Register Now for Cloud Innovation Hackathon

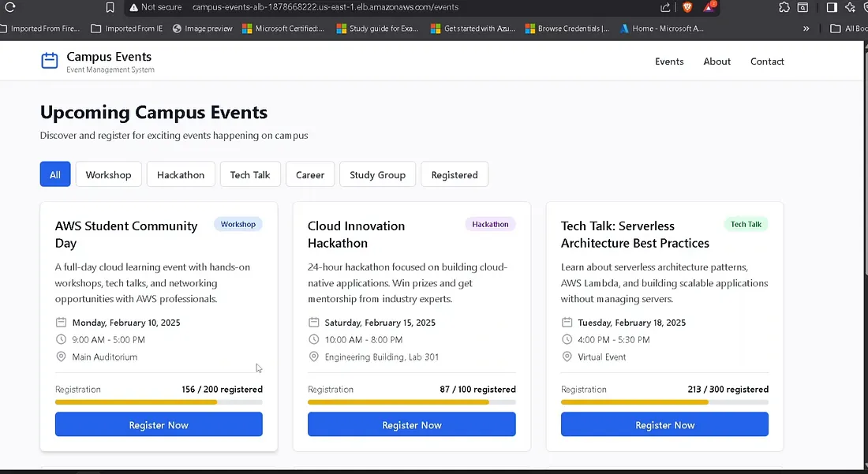412,424
